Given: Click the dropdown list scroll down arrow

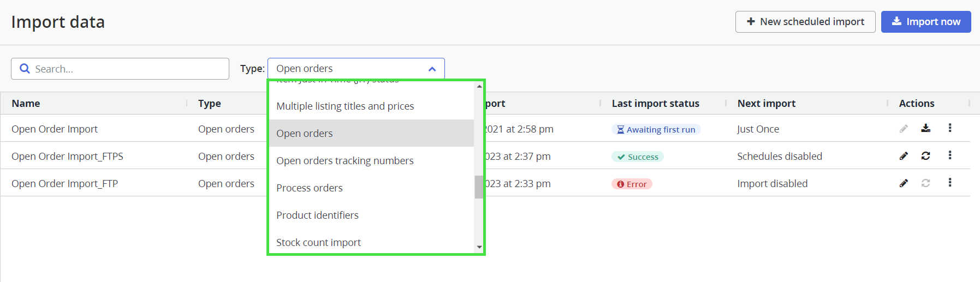Looking at the screenshot, I should tap(479, 247).
